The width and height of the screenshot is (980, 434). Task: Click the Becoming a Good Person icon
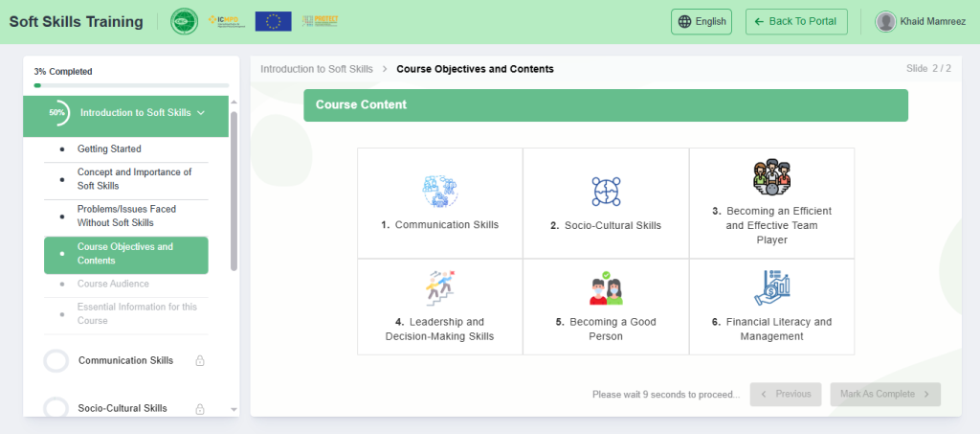click(606, 287)
